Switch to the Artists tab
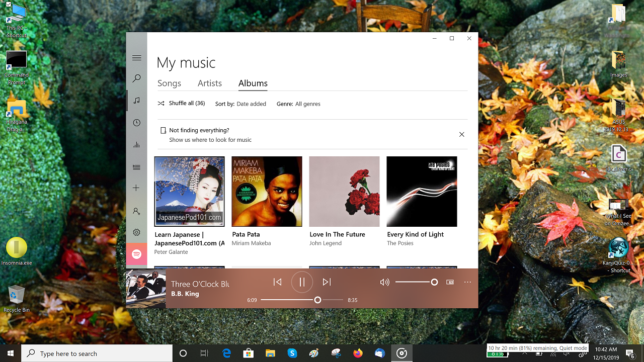This screenshot has width=644, height=362. [210, 83]
